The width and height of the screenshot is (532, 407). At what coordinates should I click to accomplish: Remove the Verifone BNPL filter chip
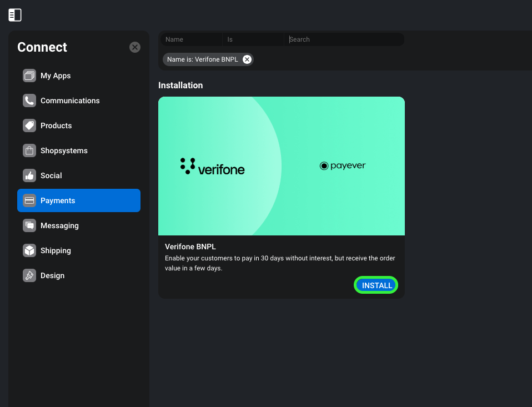[x=247, y=59]
